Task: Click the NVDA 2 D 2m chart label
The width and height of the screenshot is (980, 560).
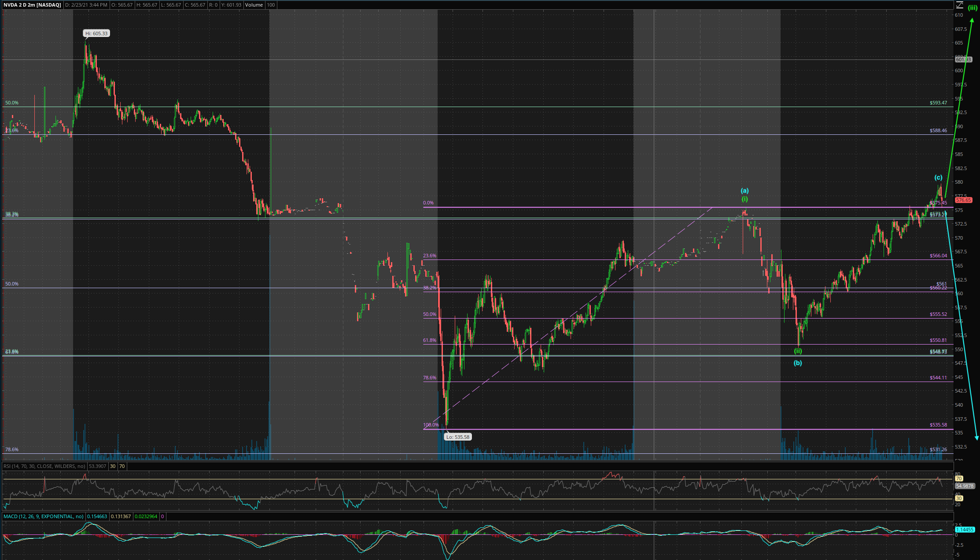Action: tap(32, 5)
